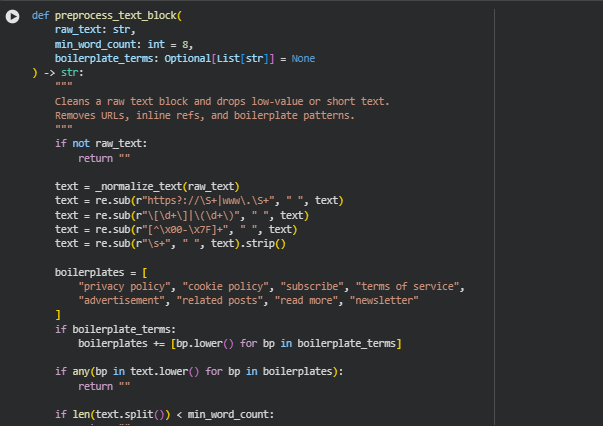Click the "newsletter" string
Image resolution: width=603 pixels, height=426 pixels.
pos(383,300)
